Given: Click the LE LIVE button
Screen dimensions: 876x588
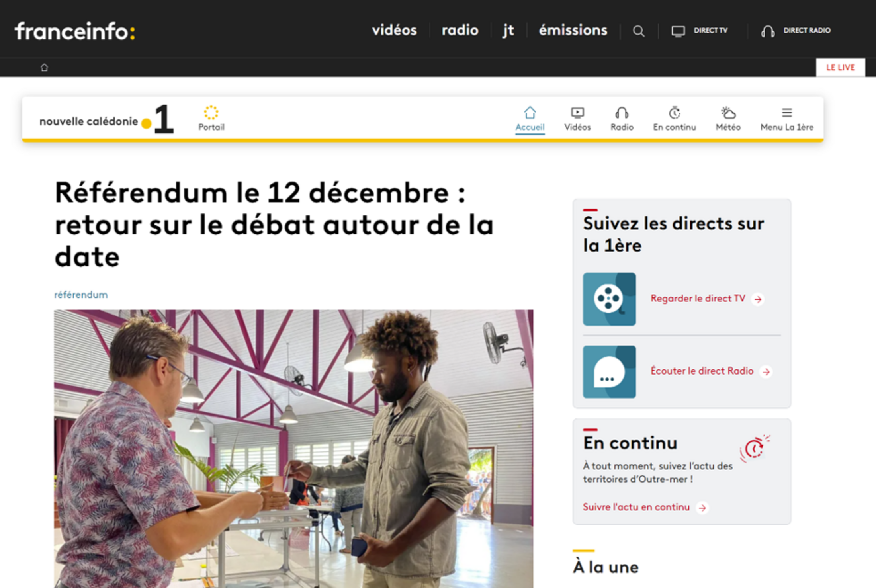Looking at the screenshot, I should pyautogui.click(x=840, y=67).
